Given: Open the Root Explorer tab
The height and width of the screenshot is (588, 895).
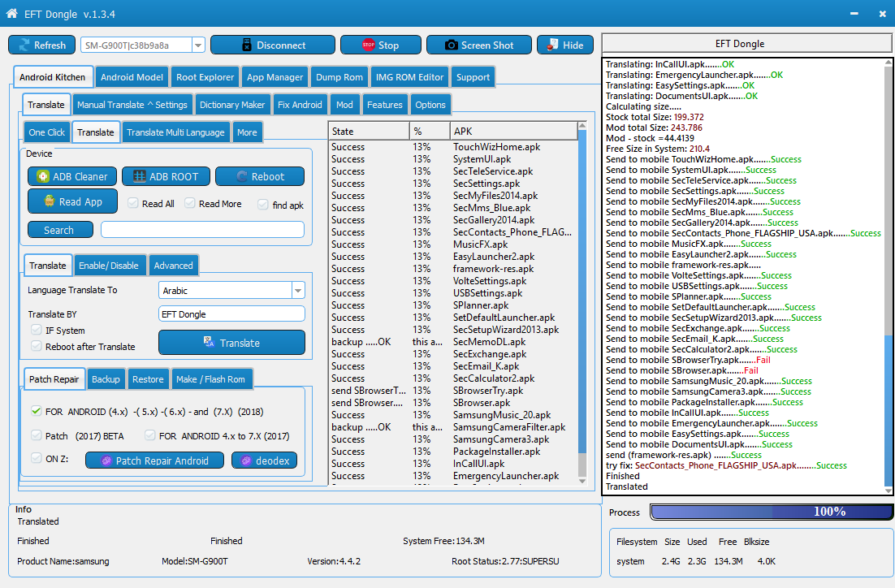Looking at the screenshot, I should 205,77.
